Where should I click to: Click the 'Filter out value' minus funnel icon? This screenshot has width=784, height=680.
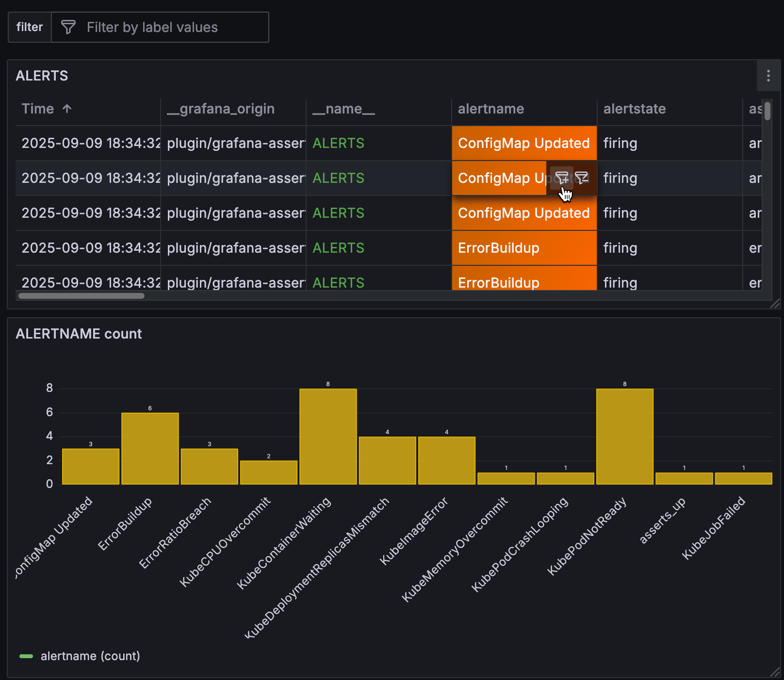click(581, 178)
